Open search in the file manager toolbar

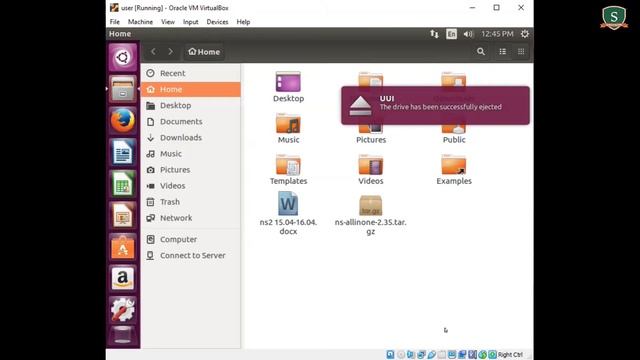click(481, 51)
